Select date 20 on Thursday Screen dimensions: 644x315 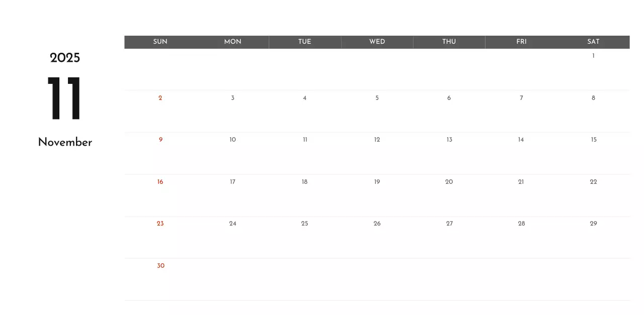[449, 182]
